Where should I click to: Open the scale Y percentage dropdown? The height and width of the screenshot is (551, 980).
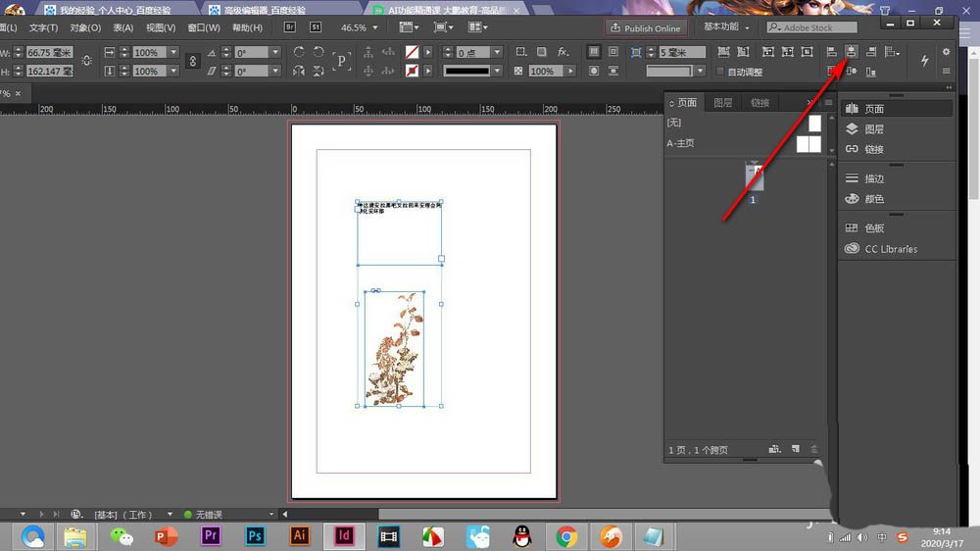pyautogui.click(x=173, y=71)
